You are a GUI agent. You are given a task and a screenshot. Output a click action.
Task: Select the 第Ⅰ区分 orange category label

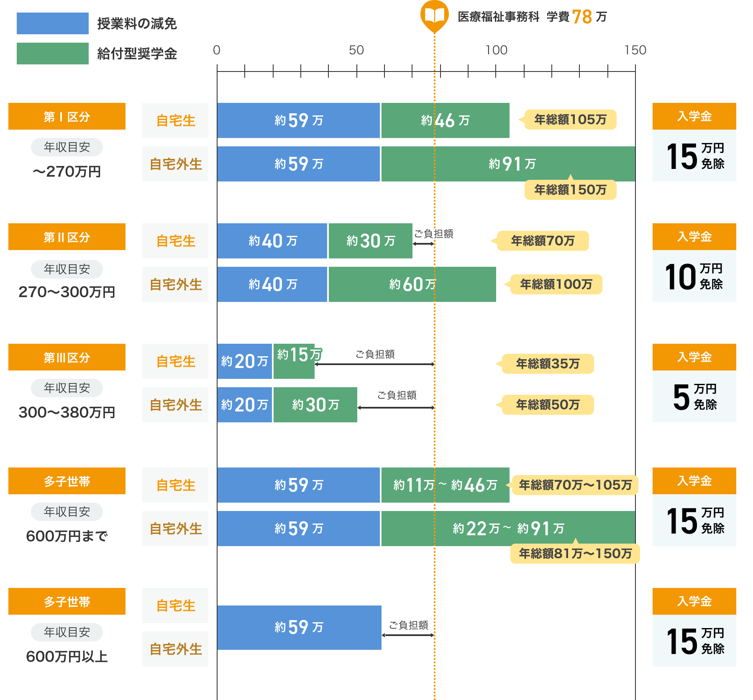[x=67, y=117]
